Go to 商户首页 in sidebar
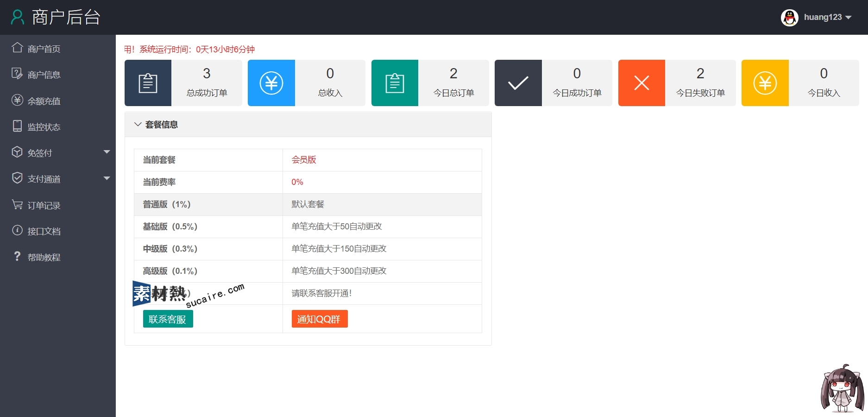Viewport: 868px width, 417px height. tap(58, 48)
